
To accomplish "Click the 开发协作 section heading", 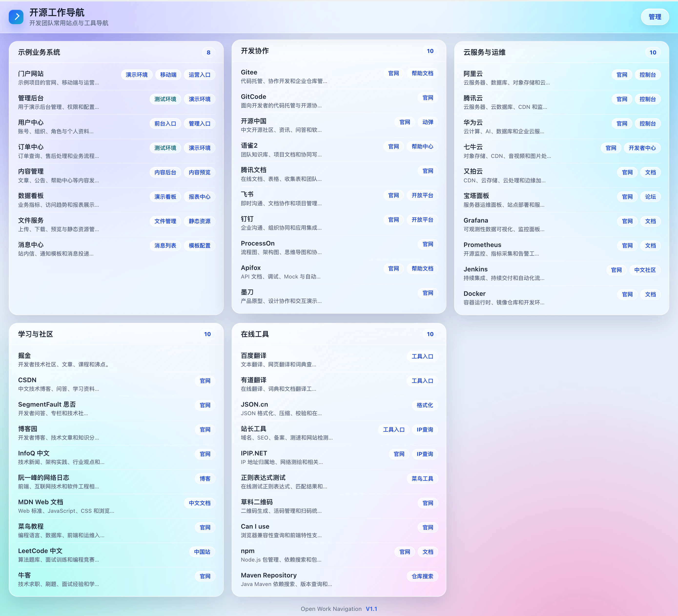I will [255, 51].
